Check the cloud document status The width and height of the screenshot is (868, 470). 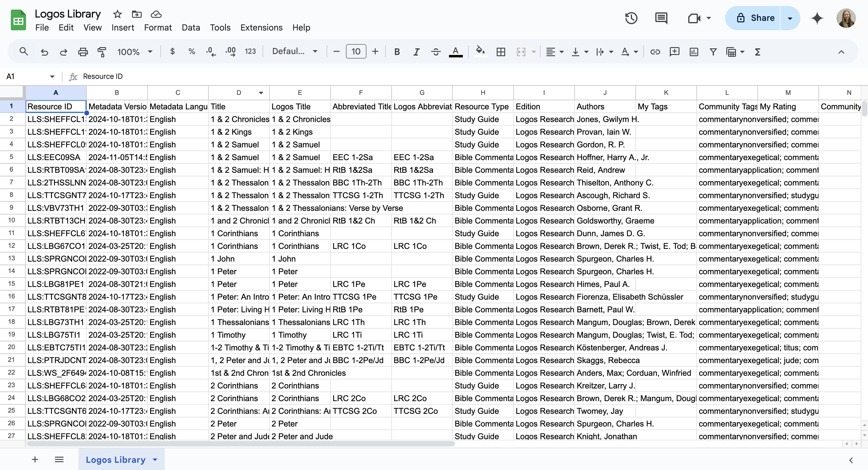coord(156,14)
